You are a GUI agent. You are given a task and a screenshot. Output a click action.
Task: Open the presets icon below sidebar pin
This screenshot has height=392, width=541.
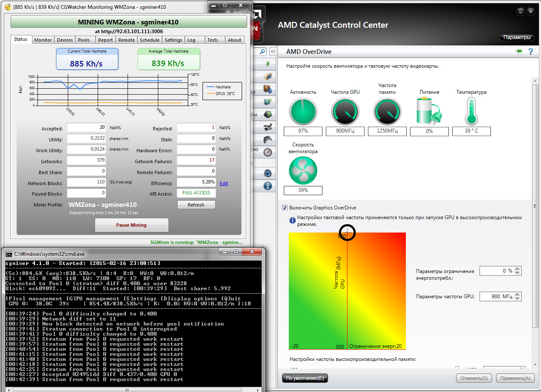pos(267,77)
